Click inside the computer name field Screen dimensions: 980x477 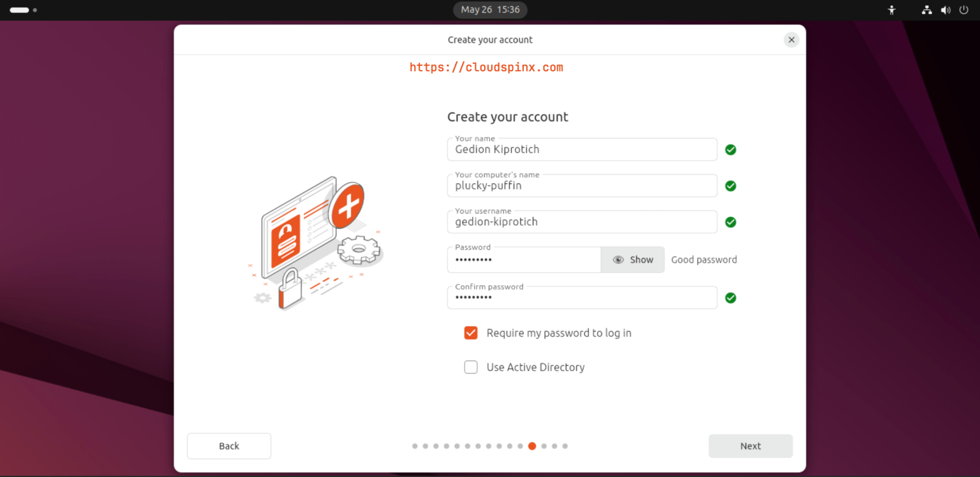(582, 186)
